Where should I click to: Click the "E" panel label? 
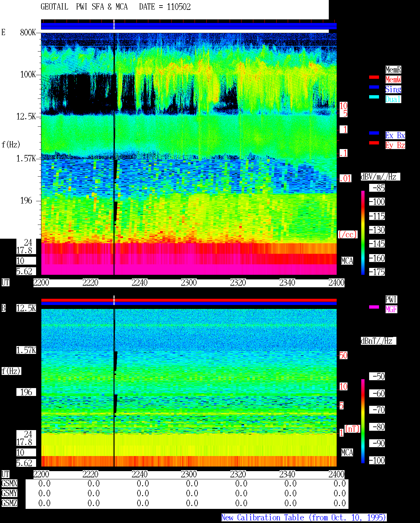[3, 32]
